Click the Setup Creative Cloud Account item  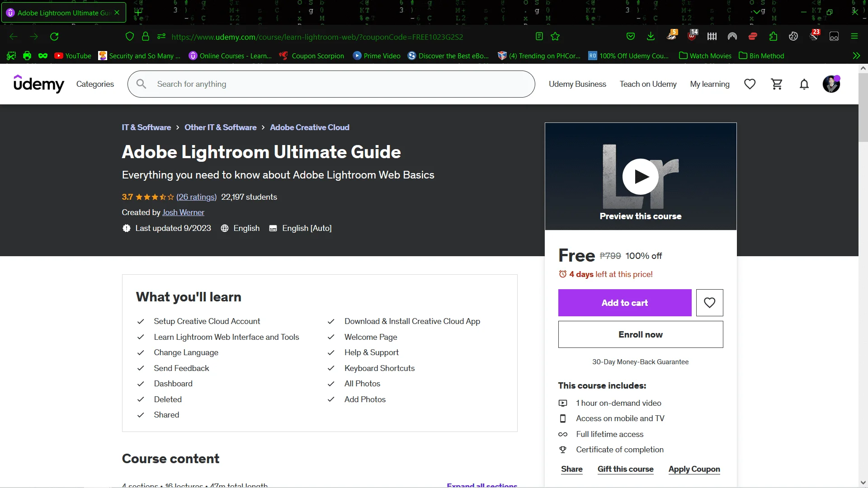tap(207, 321)
